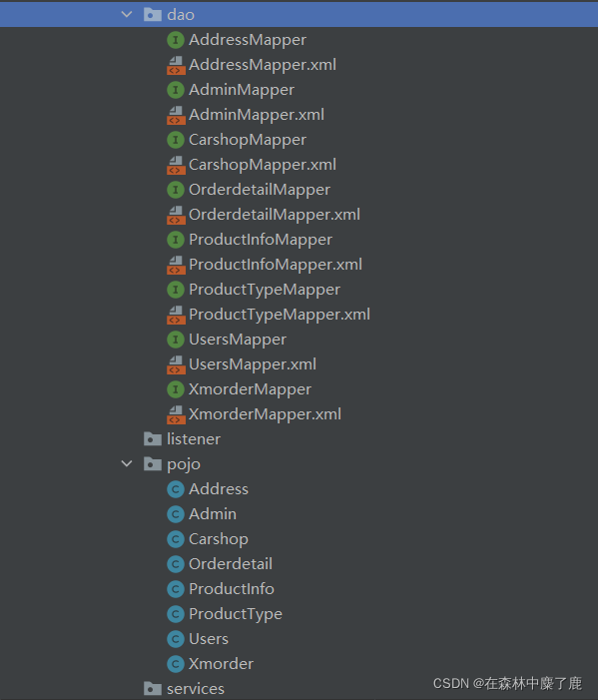
Task: Click the AddressMapper interface icon
Action: pyautogui.click(x=176, y=40)
